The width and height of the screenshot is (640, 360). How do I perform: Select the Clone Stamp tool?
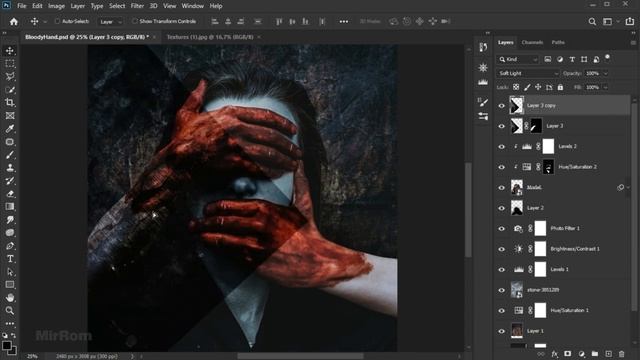coord(10,168)
